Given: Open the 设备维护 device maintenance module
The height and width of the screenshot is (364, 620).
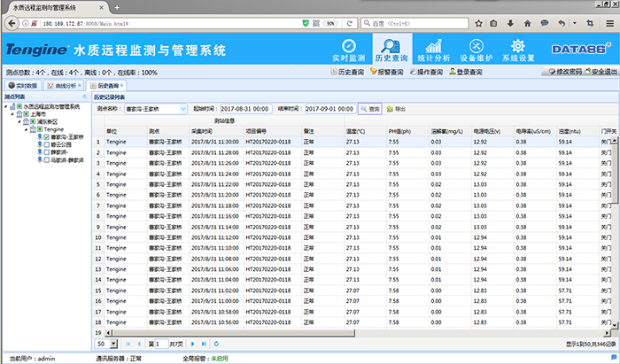Looking at the screenshot, I should (x=475, y=50).
